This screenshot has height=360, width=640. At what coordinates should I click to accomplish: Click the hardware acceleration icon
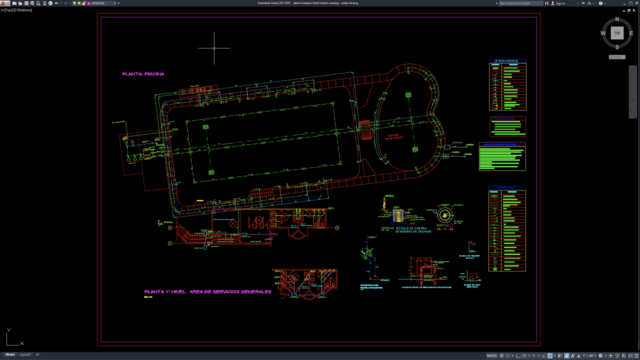(x=624, y=356)
